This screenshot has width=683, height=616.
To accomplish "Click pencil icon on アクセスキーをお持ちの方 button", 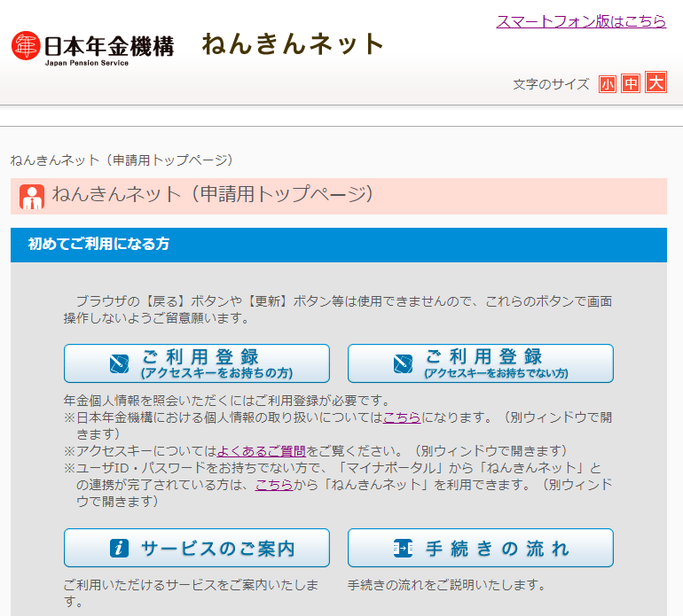I will (120, 363).
